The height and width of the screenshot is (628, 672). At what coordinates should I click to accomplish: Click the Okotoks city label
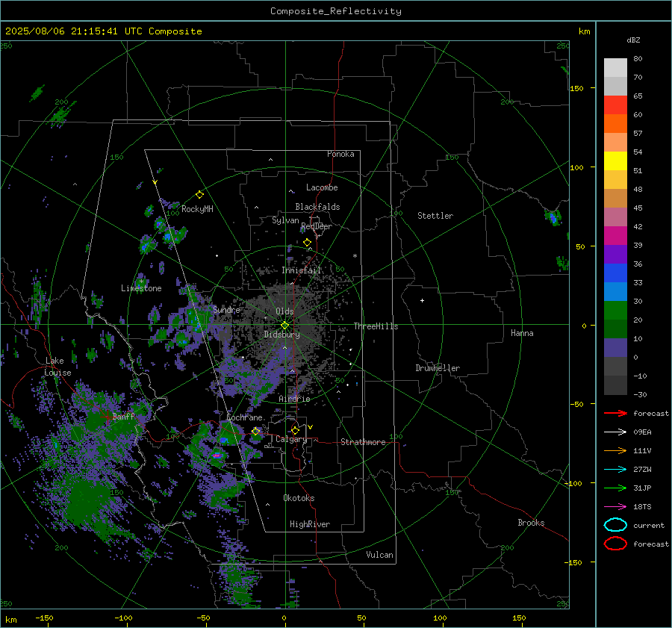[299, 498]
